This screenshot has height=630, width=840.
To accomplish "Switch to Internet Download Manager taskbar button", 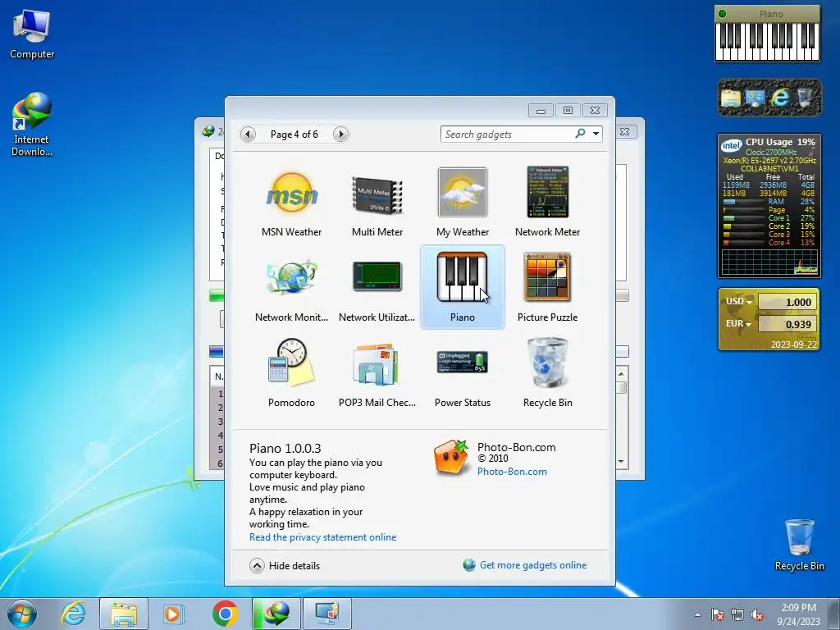I will (276, 614).
